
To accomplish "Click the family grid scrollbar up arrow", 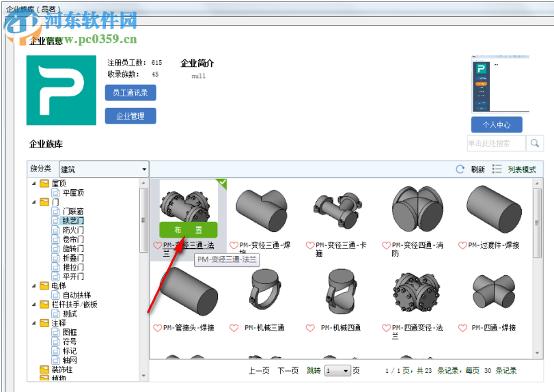I will [x=537, y=183].
